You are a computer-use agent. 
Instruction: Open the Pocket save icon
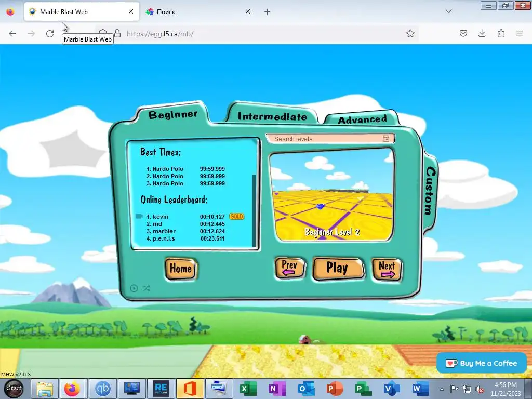click(x=463, y=33)
